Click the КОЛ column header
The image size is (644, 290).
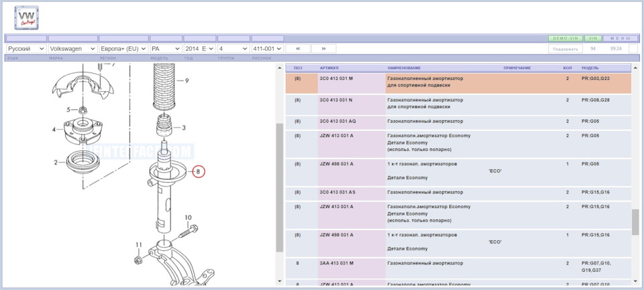[567, 68]
